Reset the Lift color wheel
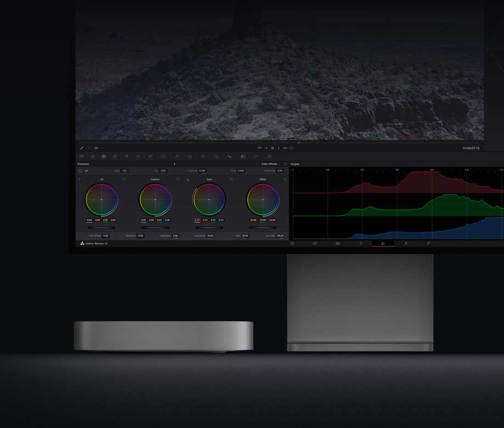This screenshot has width=504, height=428. click(x=124, y=179)
